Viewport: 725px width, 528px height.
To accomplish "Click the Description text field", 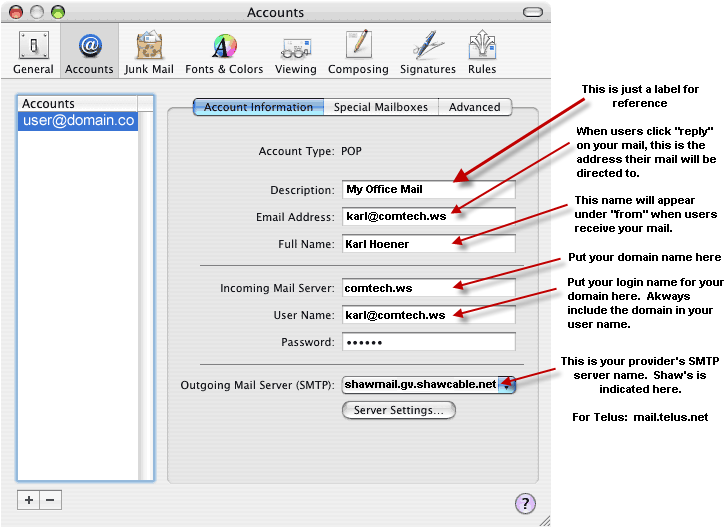I will pos(428,189).
